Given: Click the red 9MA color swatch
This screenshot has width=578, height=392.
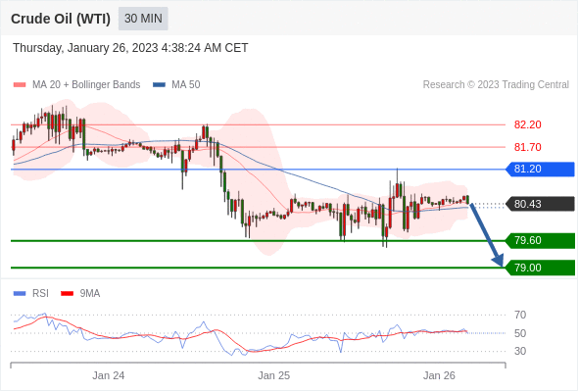Looking at the screenshot, I should [67, 294].
